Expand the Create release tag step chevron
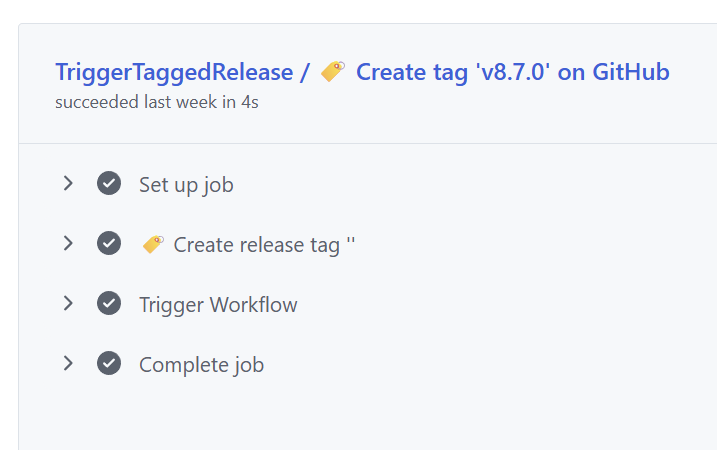Screen dimensions: 717x450 pos(68,243)
